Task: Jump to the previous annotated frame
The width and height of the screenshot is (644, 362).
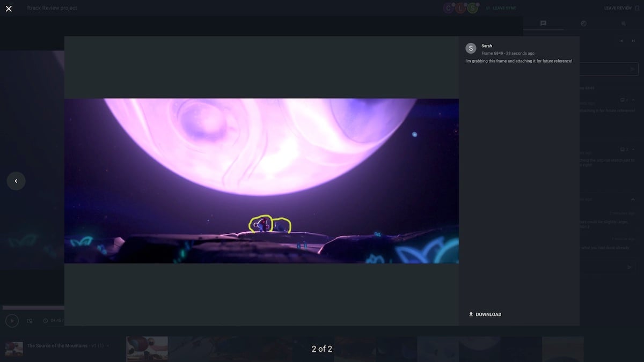Action: tap(621, 41)
